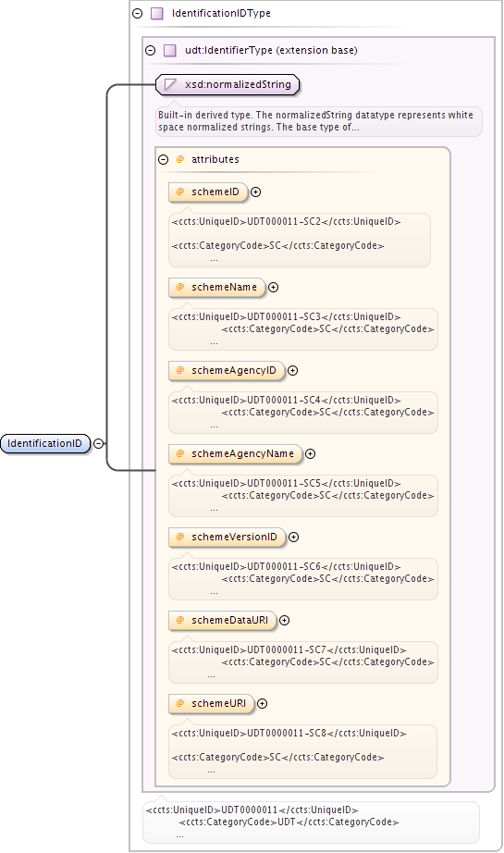Expand the schemeAgencyName attribute

(310, 453)
